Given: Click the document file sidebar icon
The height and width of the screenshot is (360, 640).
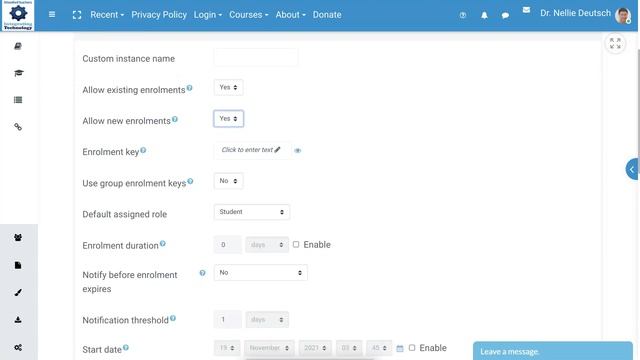Looking at the screenshot, I should (x=18, y=265).
